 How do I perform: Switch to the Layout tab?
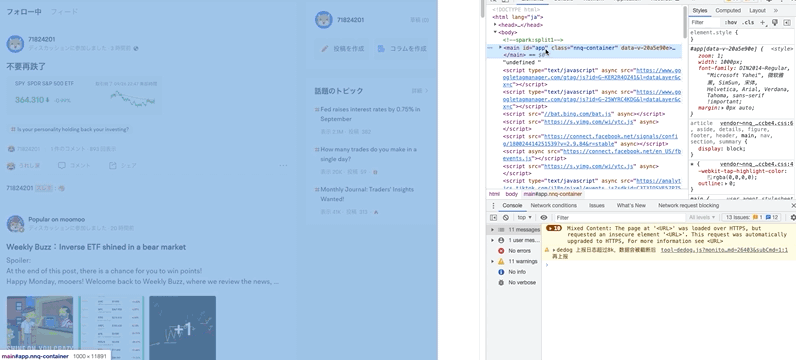(x=757, y=10)
